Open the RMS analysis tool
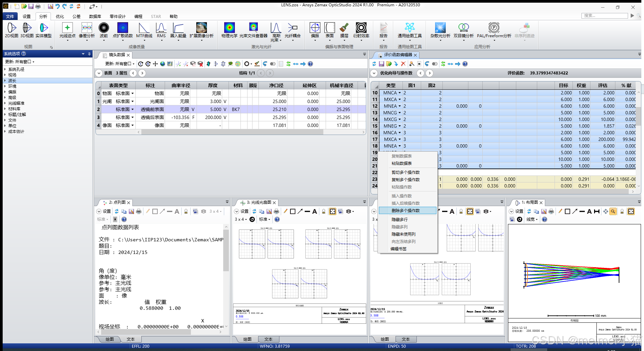The image size is (644, 351). point(161,32)
